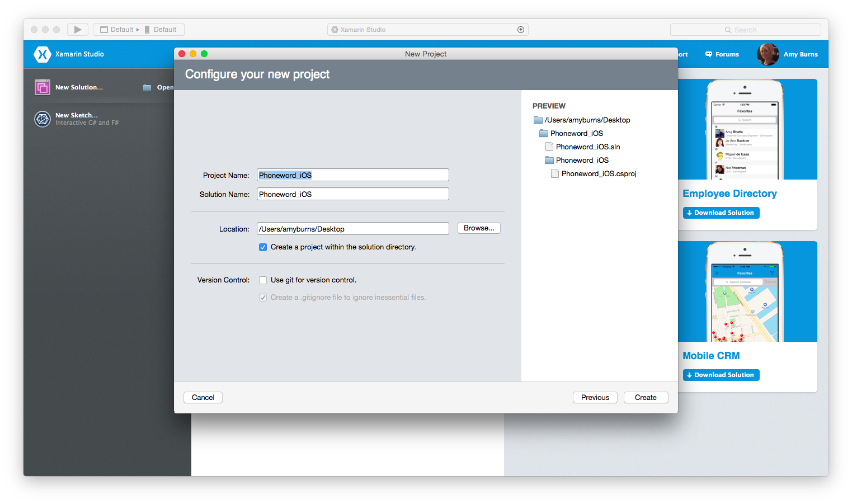Viewport: 852px width, 504px height.
Task: Click the Create button
Action: (x=646, y=398)
